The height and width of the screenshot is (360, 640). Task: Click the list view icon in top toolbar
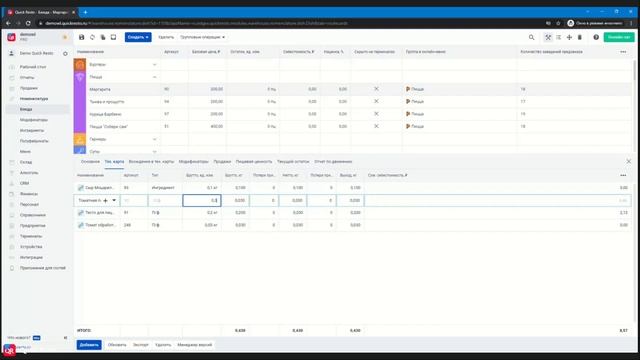(x=558, y=37)
